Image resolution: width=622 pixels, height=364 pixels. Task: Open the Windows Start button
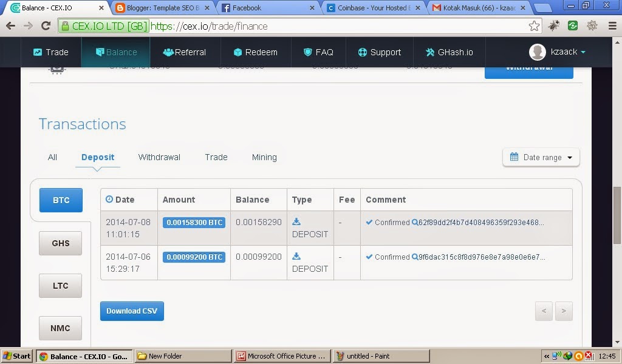(16, 356)
